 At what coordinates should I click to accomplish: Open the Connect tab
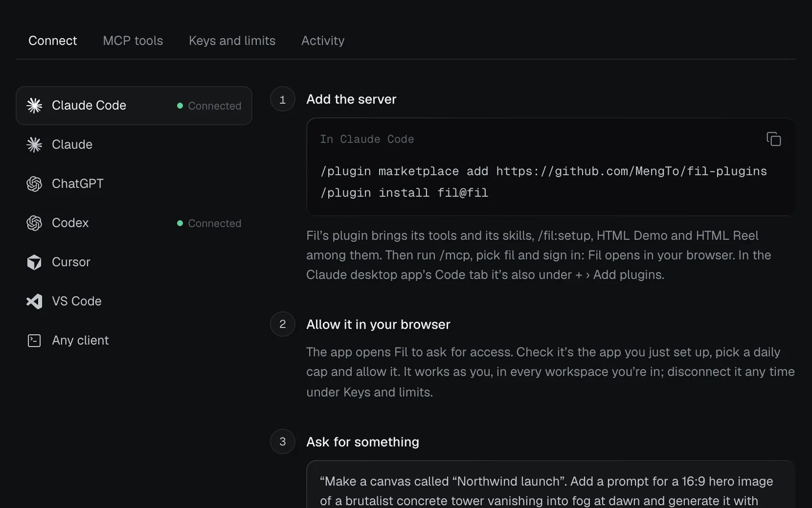(53, 41)
